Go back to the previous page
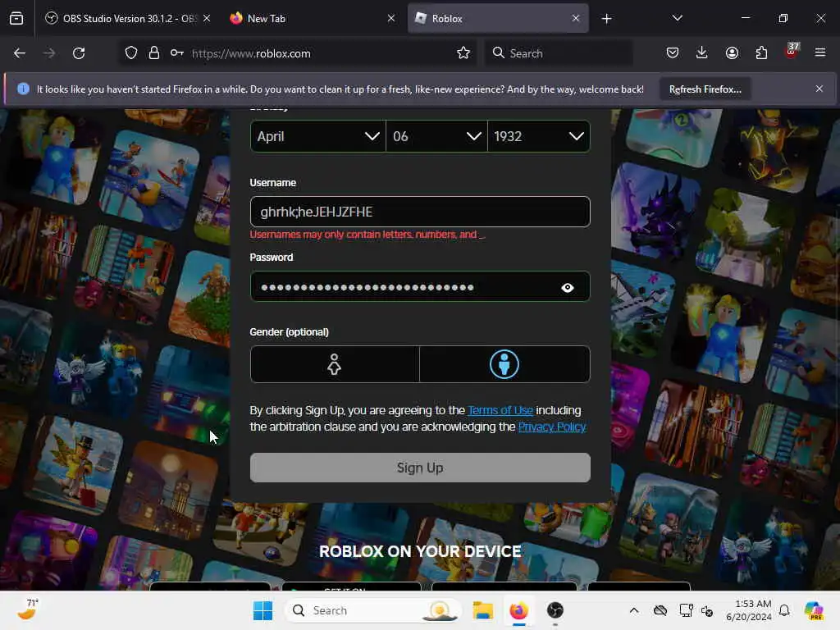 [x=20, y=53]
